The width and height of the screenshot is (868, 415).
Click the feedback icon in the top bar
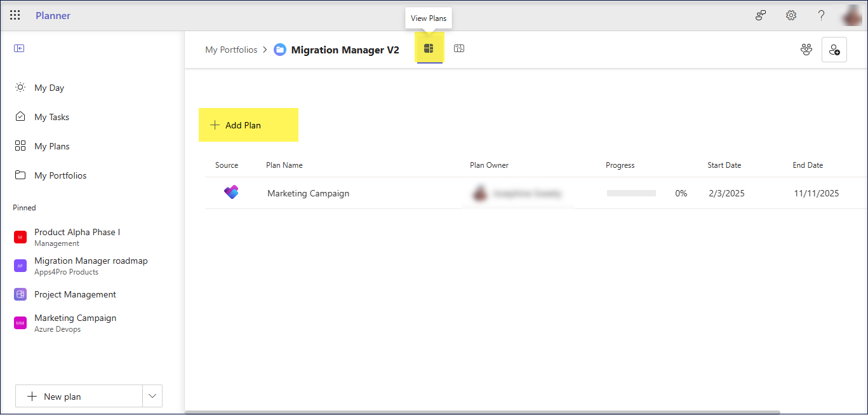pyautogui.click(x=760, y=15)
